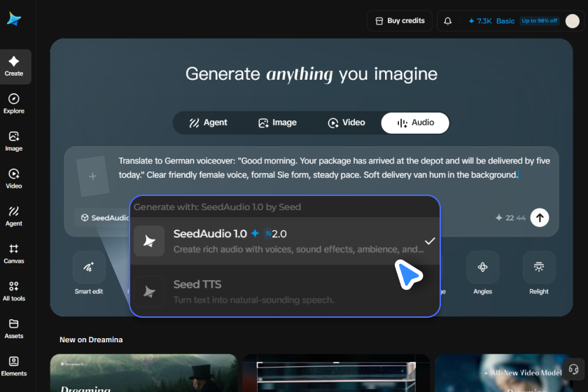Open the Explore compass icon in sidebar
Screen dimensions: 588x392
14,99
